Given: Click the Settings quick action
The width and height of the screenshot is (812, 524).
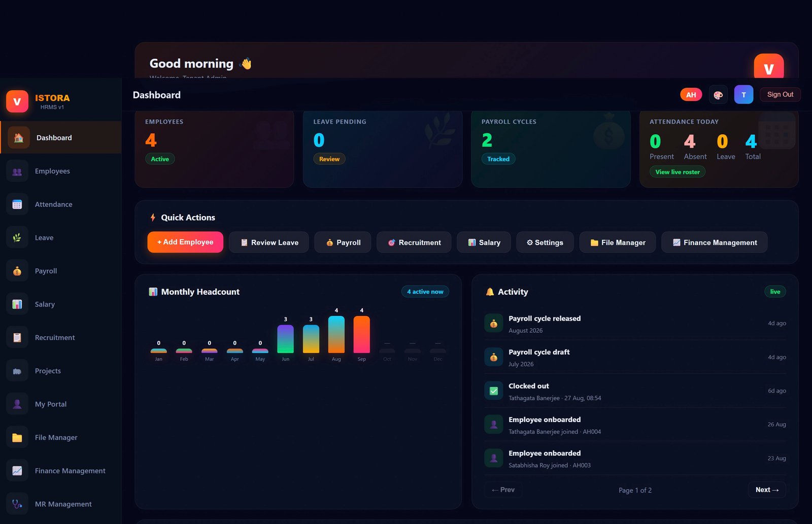Looking at the screenshot, I should pyautogui.click(x=545, y=242).
